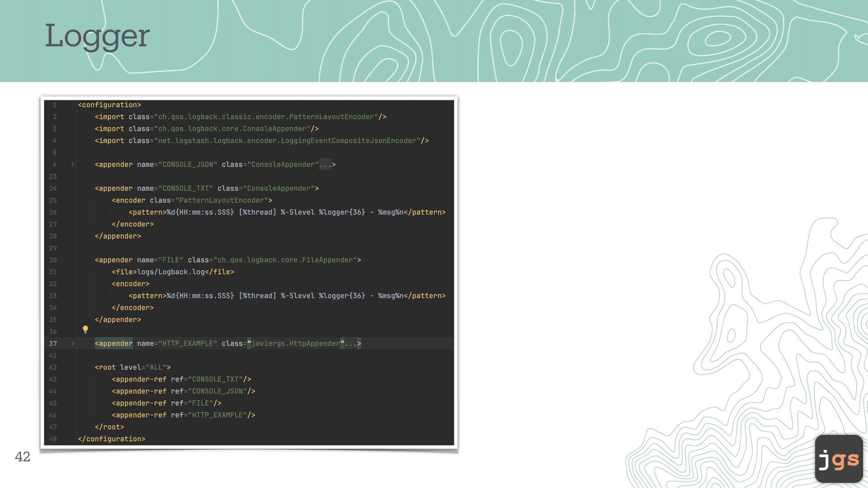This screenshot has height=488, width=868.
Task: Click the yellow lightbulb intention icon
Action: (85, 329)
